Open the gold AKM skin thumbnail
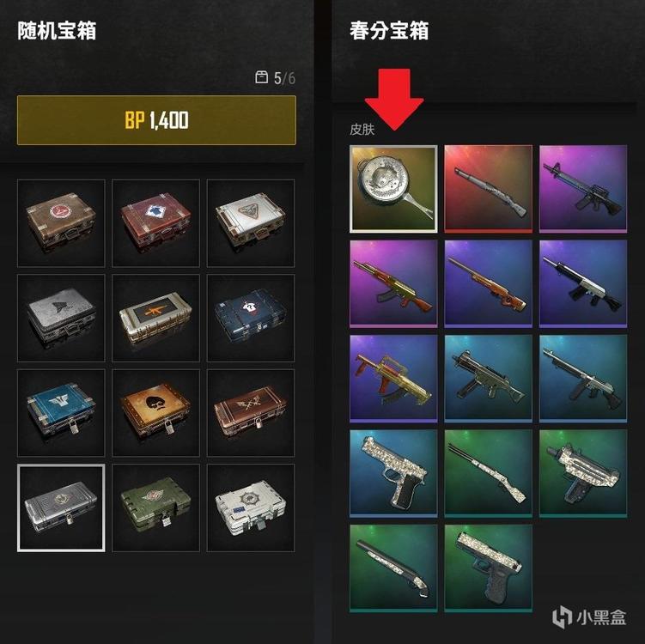Screen dimensions: 645x644 (x=393, y=283)
